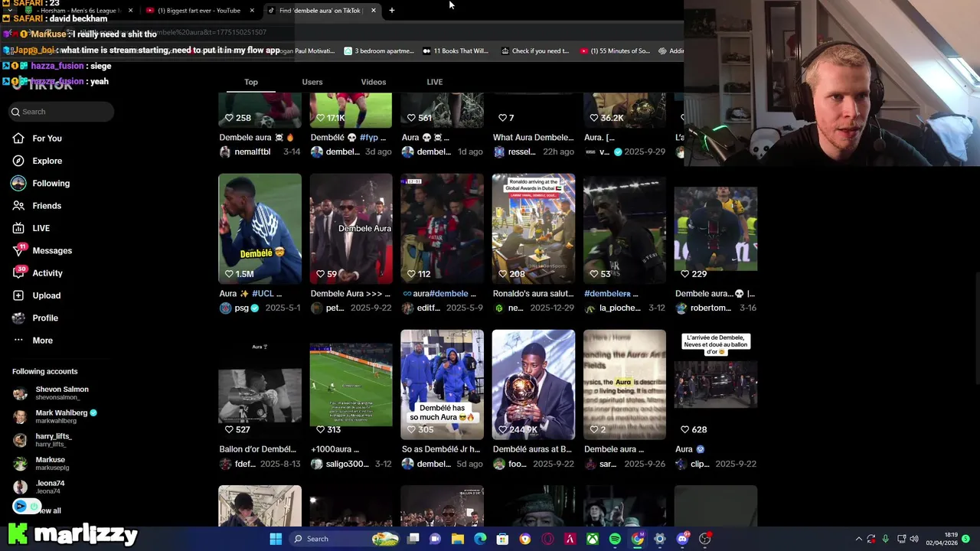Screen dimensions: 980x551
Task: Switch to the LIVE results tab
Action: (x=435, y=82)
